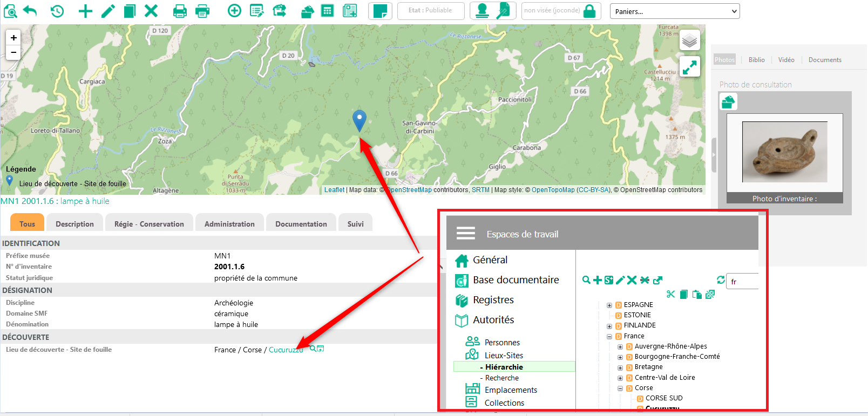868x416 pixels.
Task: Toggle the map fullscreen view
Action: point(689,67)
